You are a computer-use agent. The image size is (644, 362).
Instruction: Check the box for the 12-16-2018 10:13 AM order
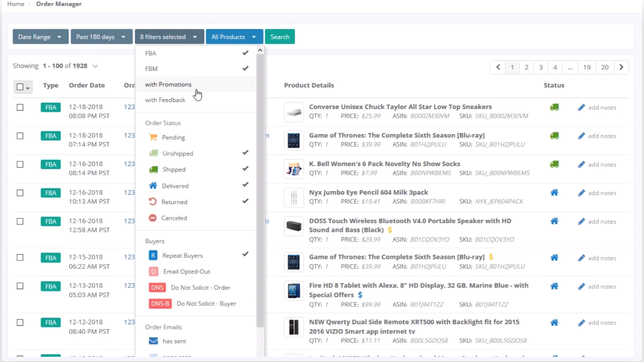click(x=20, y=192)
